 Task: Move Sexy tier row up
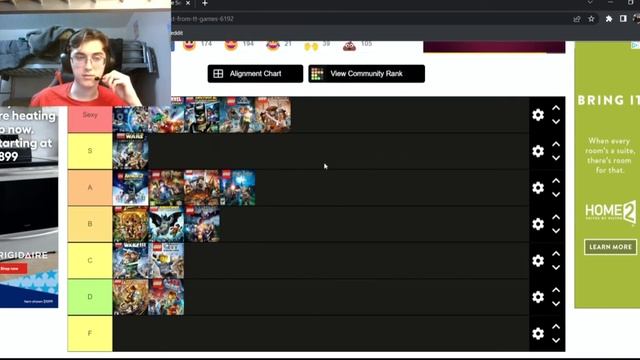[556, 108]
